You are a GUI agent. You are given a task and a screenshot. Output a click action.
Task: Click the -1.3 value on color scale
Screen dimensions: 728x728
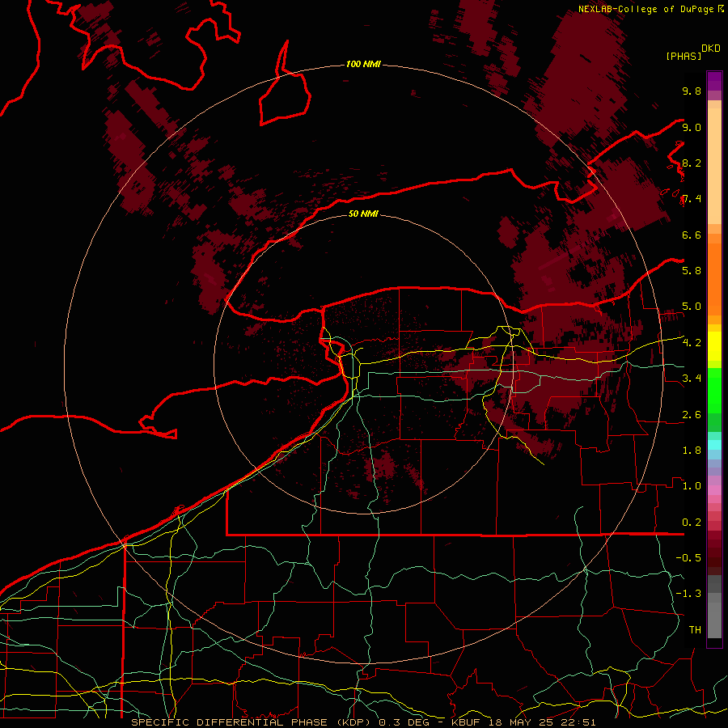[x=688, y=594]
